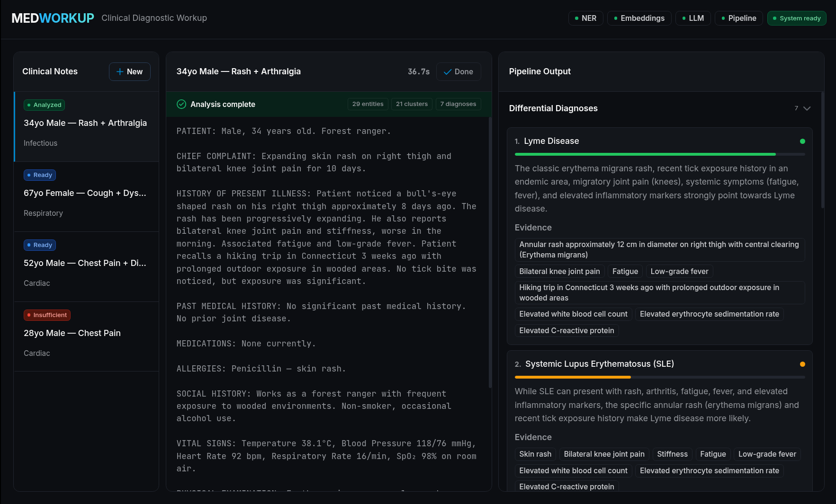Click the SLE confidence bar
836x504 pixels.
click(x=660, y=377)
